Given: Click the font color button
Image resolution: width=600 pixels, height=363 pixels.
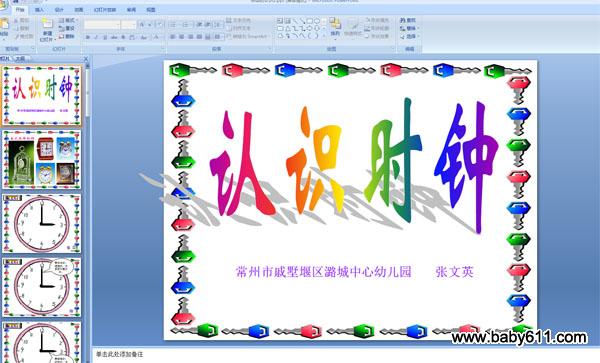Looking at the screenshot, I should (x=157, y=37).
